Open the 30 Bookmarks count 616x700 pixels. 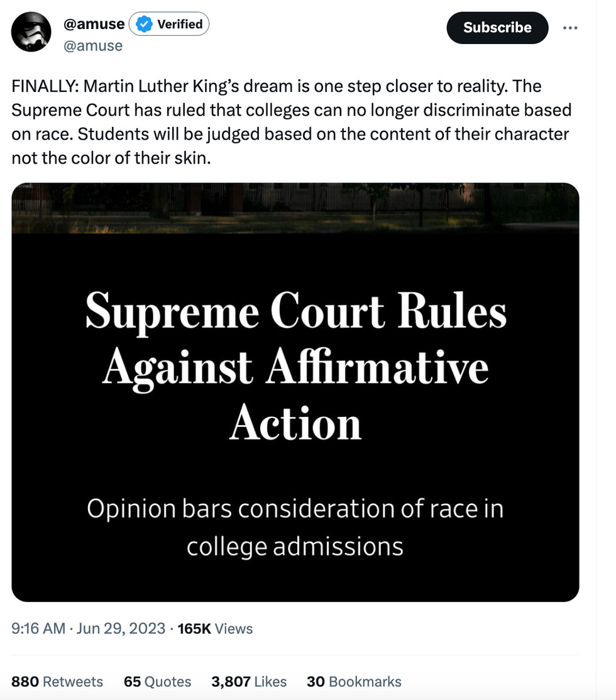point(354,682)
